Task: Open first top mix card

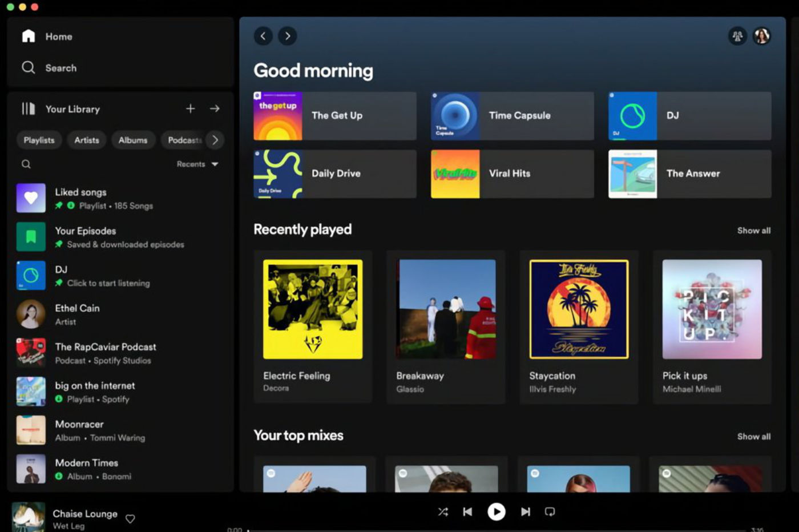Action: tap(314, 475)
